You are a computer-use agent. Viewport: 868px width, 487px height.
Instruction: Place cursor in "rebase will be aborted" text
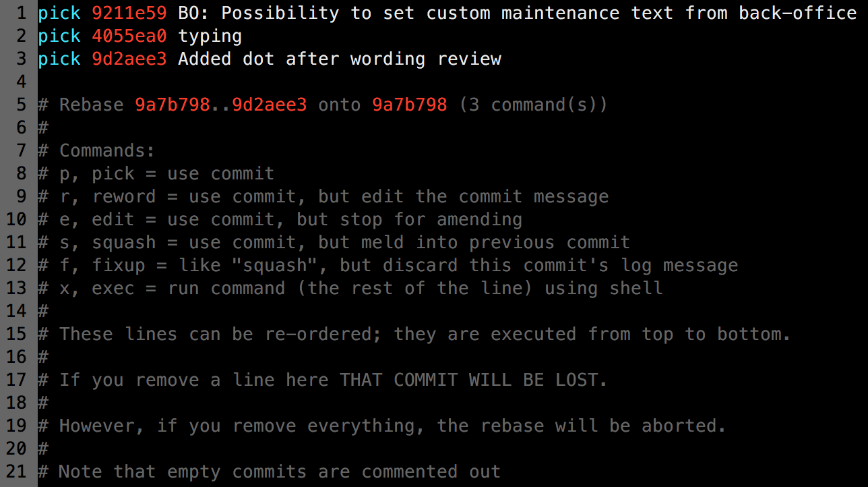click(598, 426)
